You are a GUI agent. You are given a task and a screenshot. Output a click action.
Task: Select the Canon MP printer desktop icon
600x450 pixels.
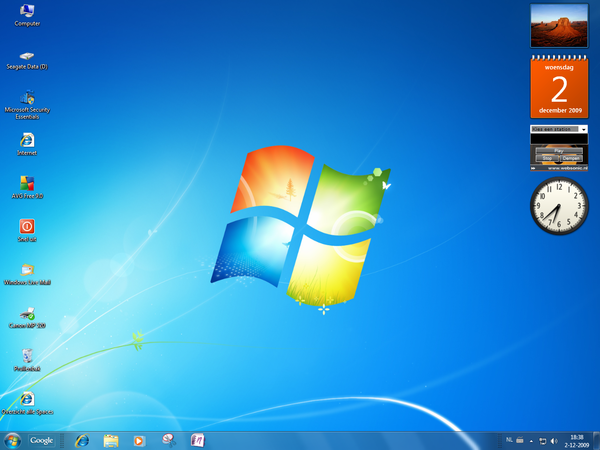pos(27,318)
